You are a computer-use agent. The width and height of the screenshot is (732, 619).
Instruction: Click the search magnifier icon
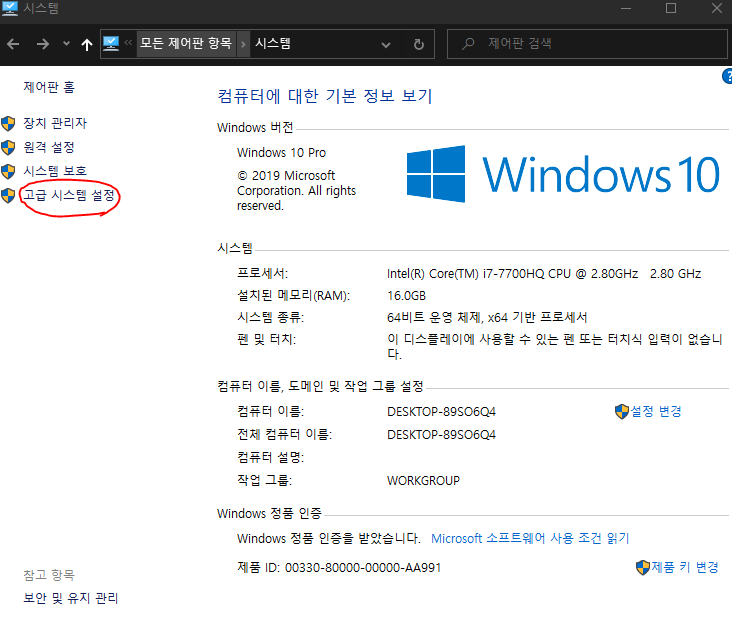pos(467,44)
